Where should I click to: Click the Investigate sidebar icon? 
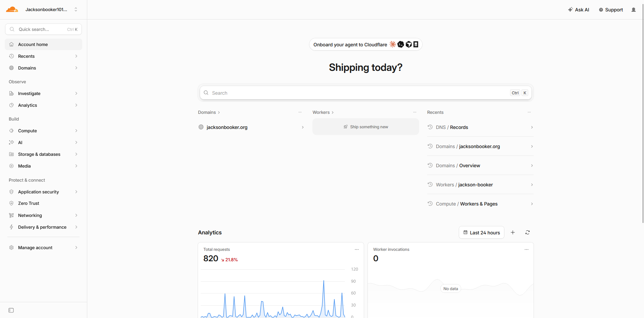(11, 93)
